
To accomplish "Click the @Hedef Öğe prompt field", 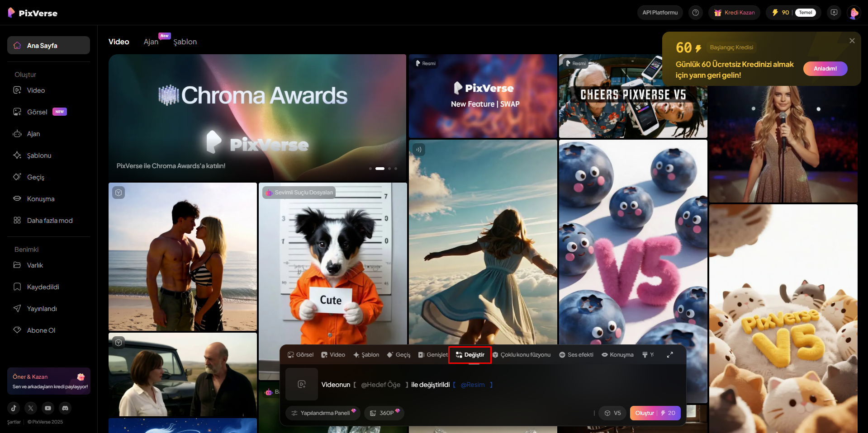I will pyautogui.click(x=381, y=385).
